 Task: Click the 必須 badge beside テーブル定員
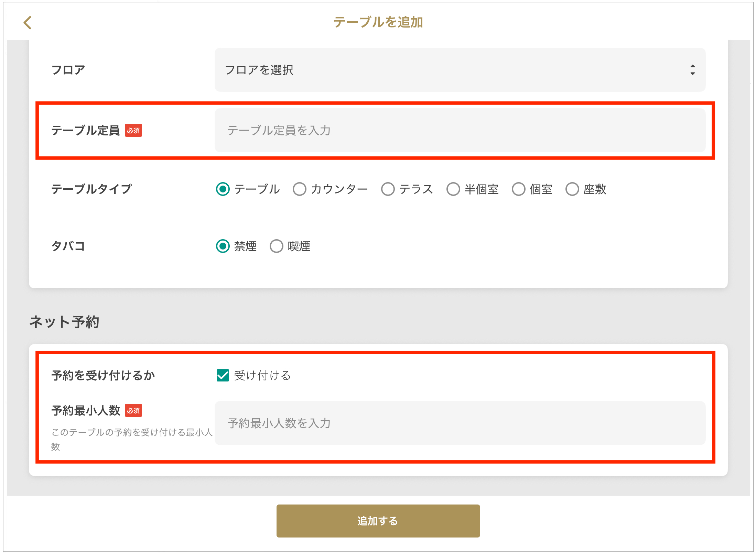(x=133, y=130)
